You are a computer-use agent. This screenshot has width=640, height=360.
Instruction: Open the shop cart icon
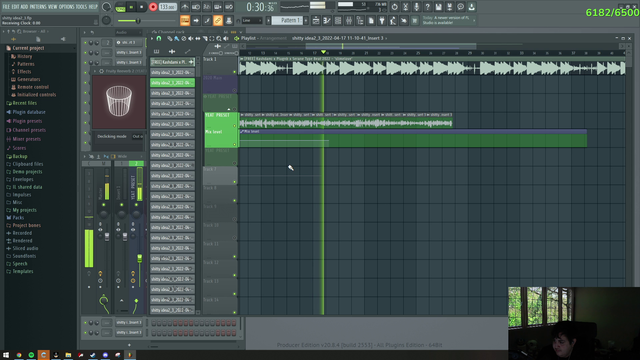click(415, 20)
